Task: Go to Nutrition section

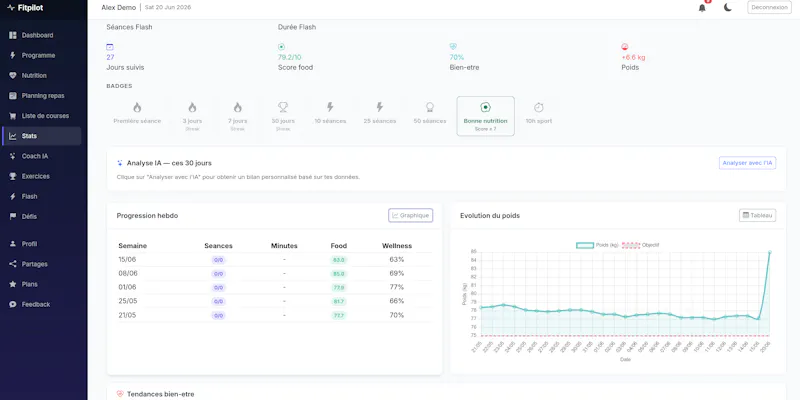Action: [x=42, y=76]
